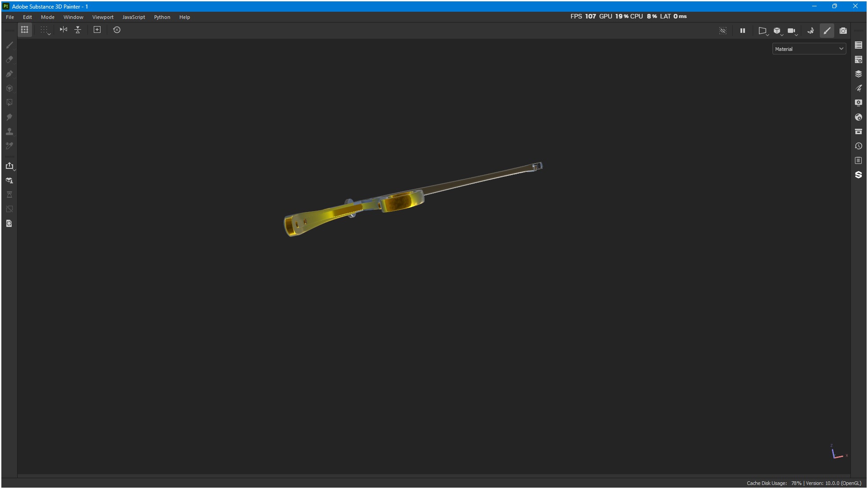
Task: Open the Texture Set List panel
Action: (x=859, y=45)
